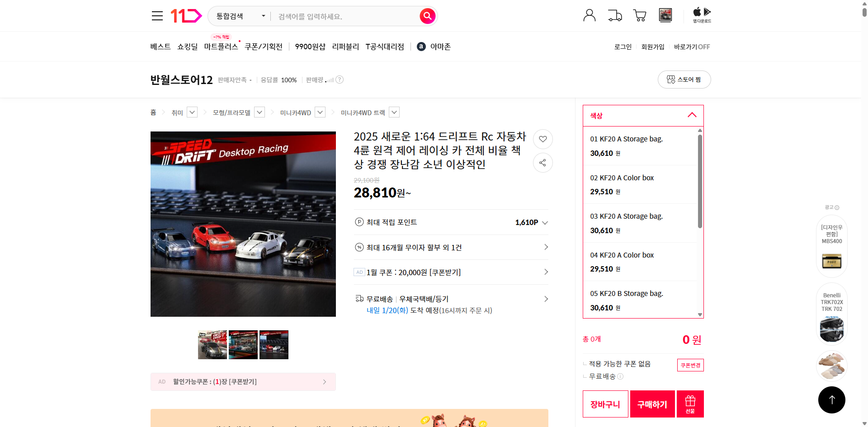Open the hamburger menu
Screen dimensions: 868x427
tap(157, 15)
